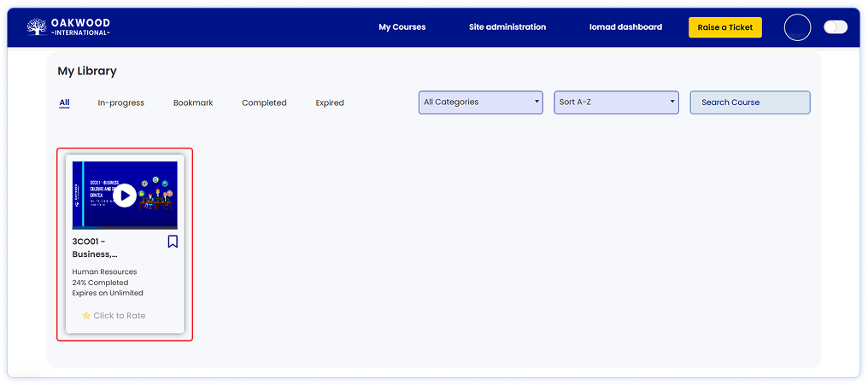Switch to the Bookmark tab
The image size is (868, 385).
click(193, 103)
